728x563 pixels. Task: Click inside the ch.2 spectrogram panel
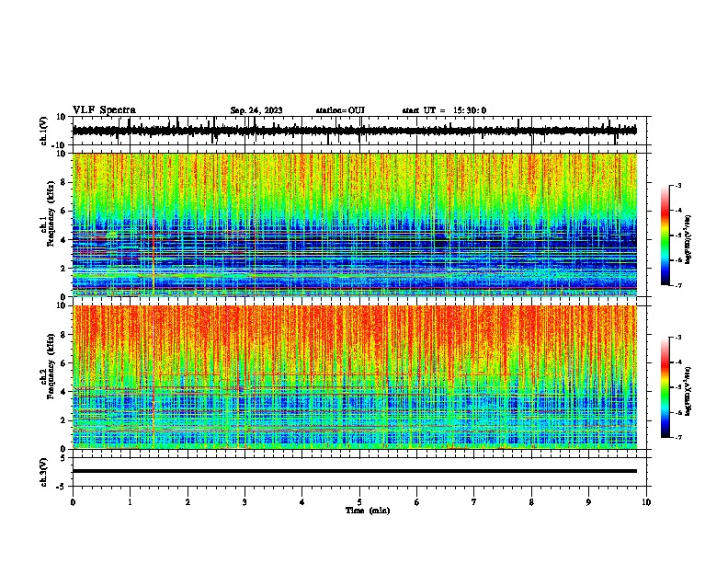coord(355,377)
